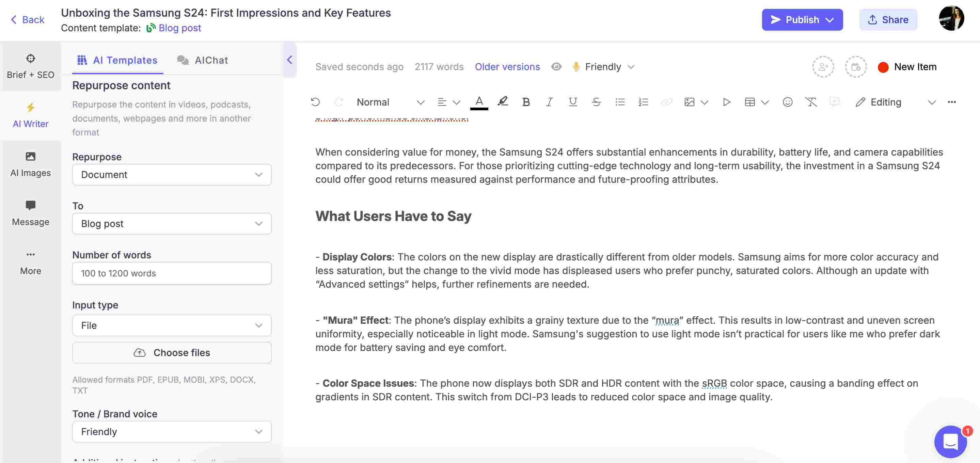
Task: Click the insert image icon
Action: [x=689, y=102]
